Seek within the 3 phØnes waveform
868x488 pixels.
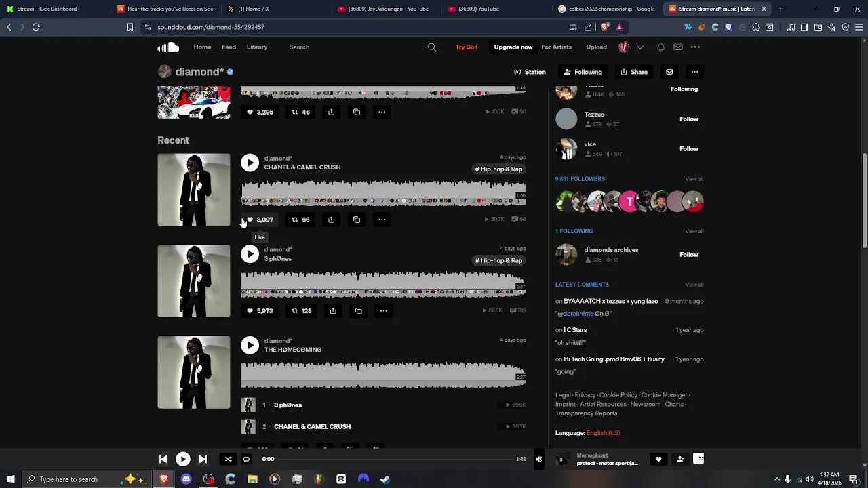click(x=383, y=285)
